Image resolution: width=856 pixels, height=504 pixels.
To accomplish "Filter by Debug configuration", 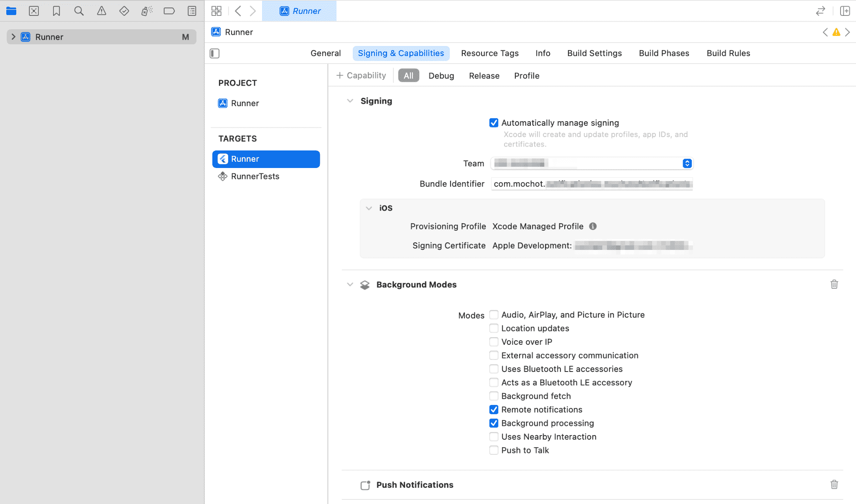I will [441, 76].
